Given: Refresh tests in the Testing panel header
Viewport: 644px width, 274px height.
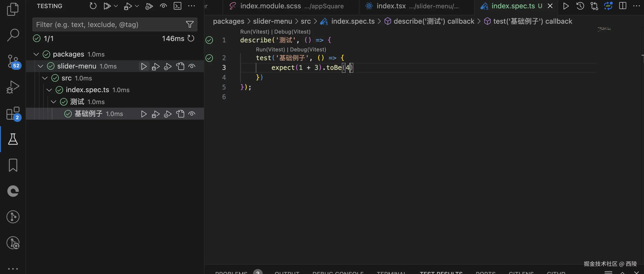Looking at the screenshot, I should click(93, 6).
